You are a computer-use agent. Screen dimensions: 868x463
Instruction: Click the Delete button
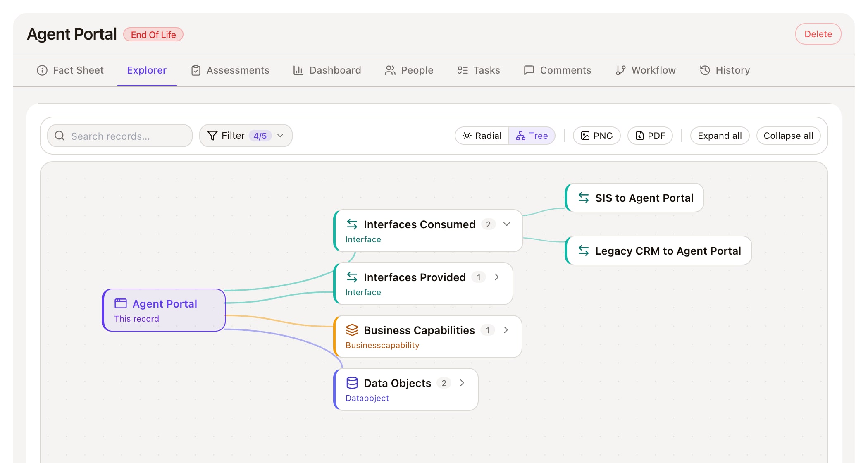click(818, 34)
